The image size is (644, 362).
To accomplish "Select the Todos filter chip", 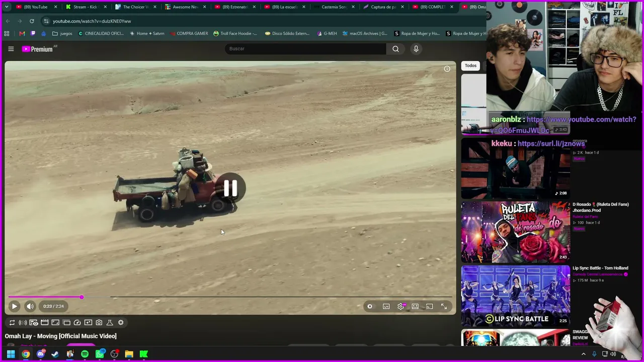I will 470,66.
